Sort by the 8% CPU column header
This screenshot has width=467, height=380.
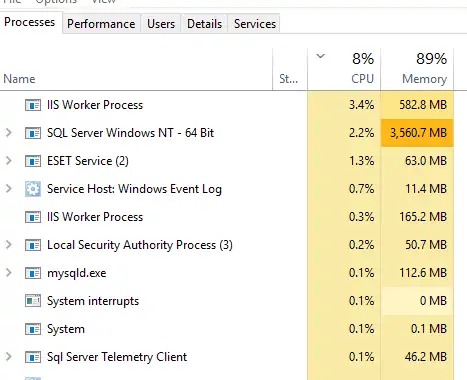(x=344, y=69)
